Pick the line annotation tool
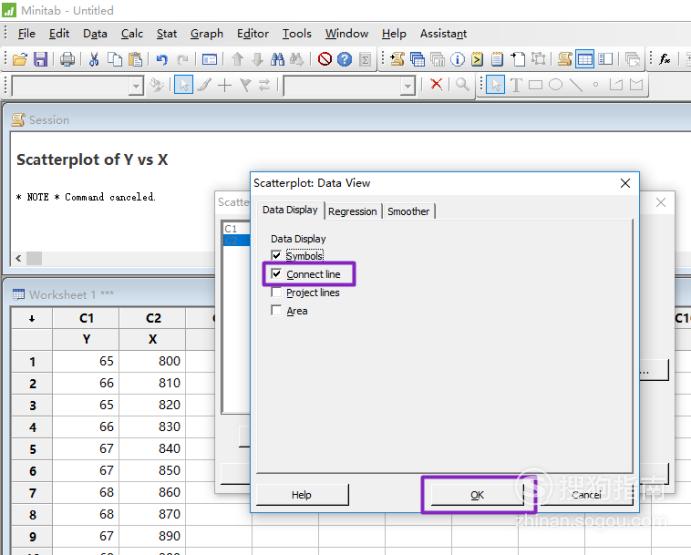Image resolution: width=691 pixels, height=555 pixels. 576,84
